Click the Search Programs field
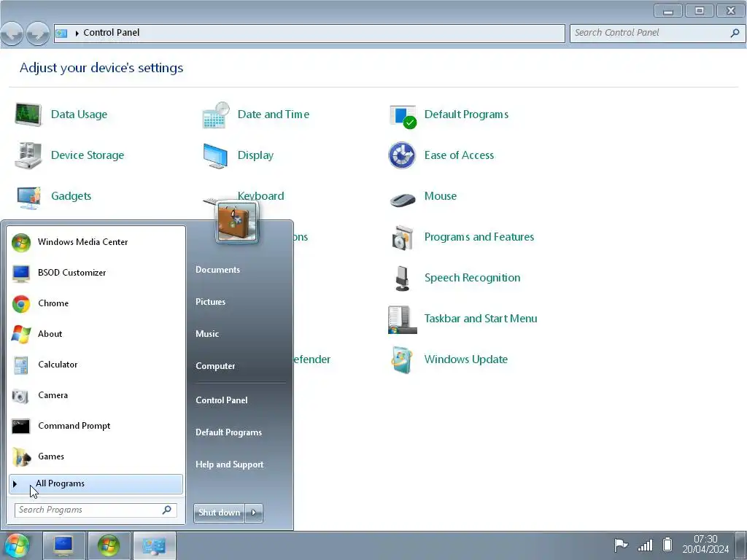The image size is (747, 560). pyautogui.click(x=96, y=510)
